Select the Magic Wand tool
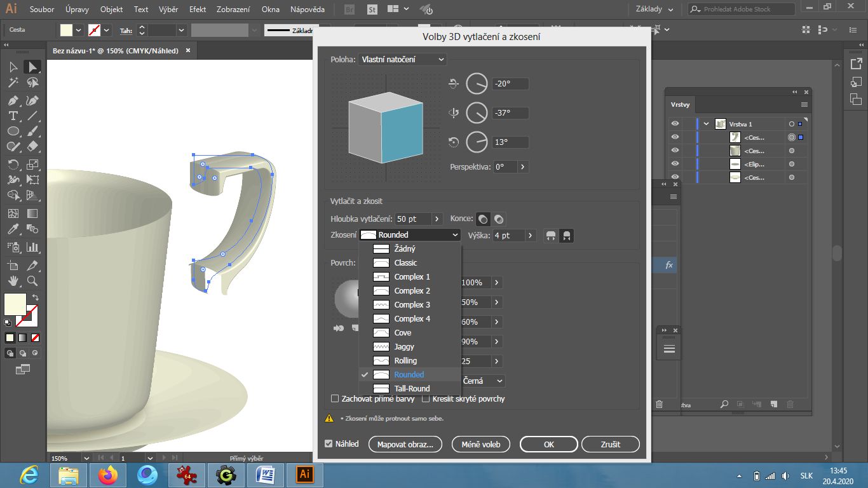 (13, 83)
